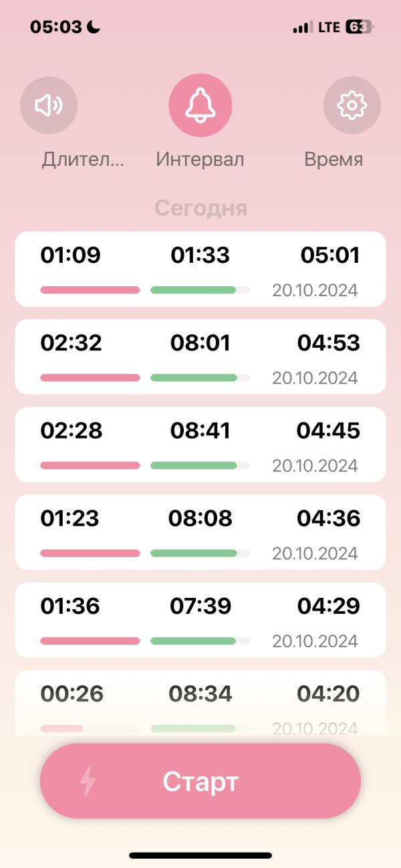The width and height of the screenshot is (401, 868).
Task: Open the partly visible 00:26 record
Action: pyautogui.click(x=200, y=703)
